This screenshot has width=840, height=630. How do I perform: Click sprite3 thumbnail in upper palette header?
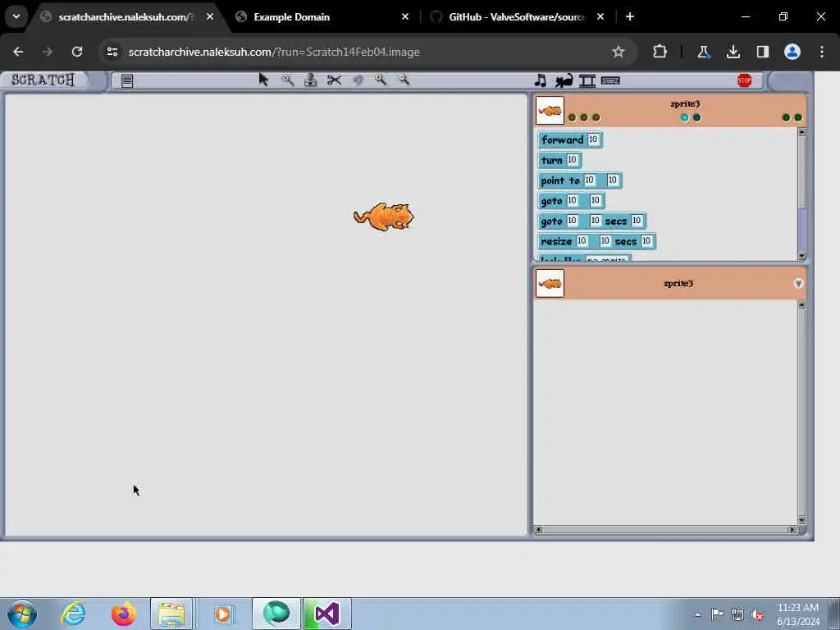[550, 111]
